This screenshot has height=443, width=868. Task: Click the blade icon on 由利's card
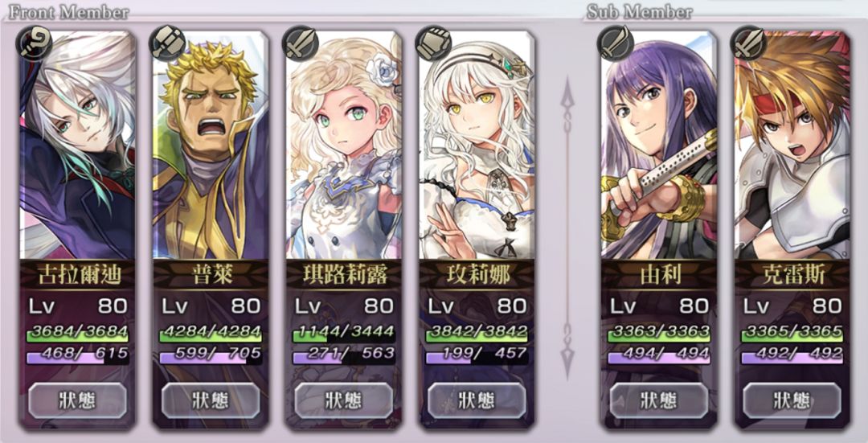tap(615, 43)
